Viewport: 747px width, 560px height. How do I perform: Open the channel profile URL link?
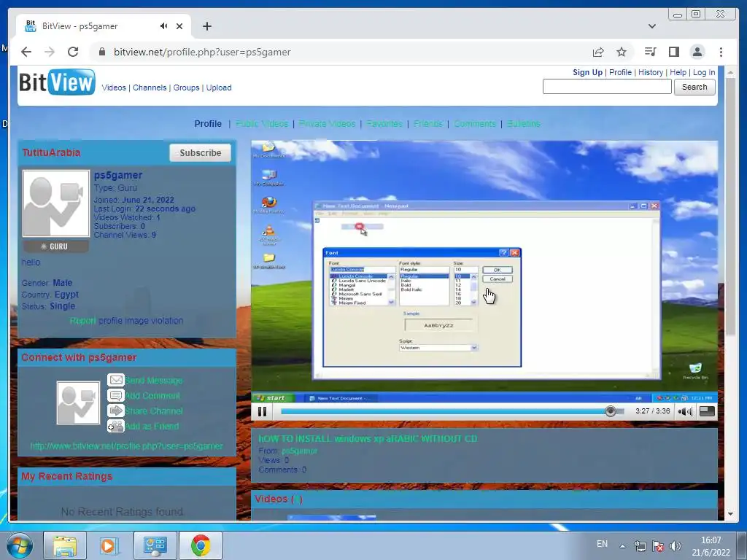[x=126, y=446]
